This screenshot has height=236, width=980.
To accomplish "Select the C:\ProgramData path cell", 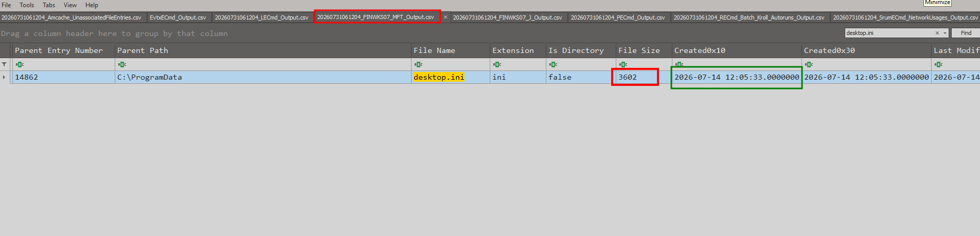I will point(263,77).
